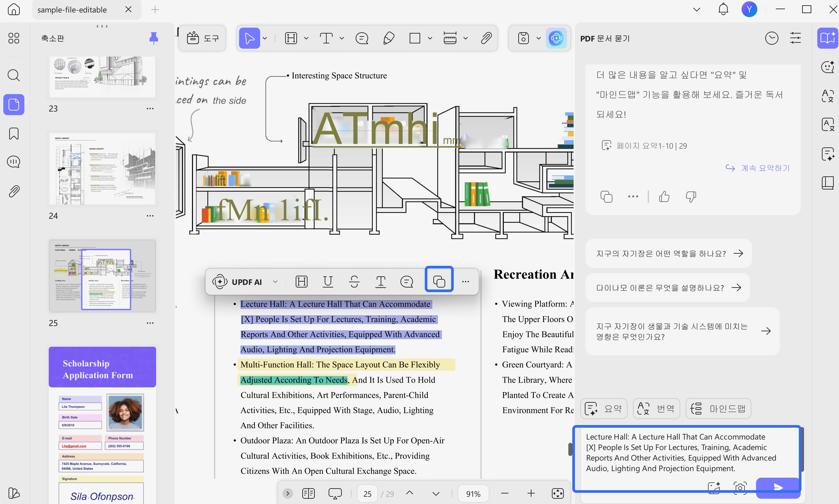Select the rectangle shape tool

pos(415,38)
